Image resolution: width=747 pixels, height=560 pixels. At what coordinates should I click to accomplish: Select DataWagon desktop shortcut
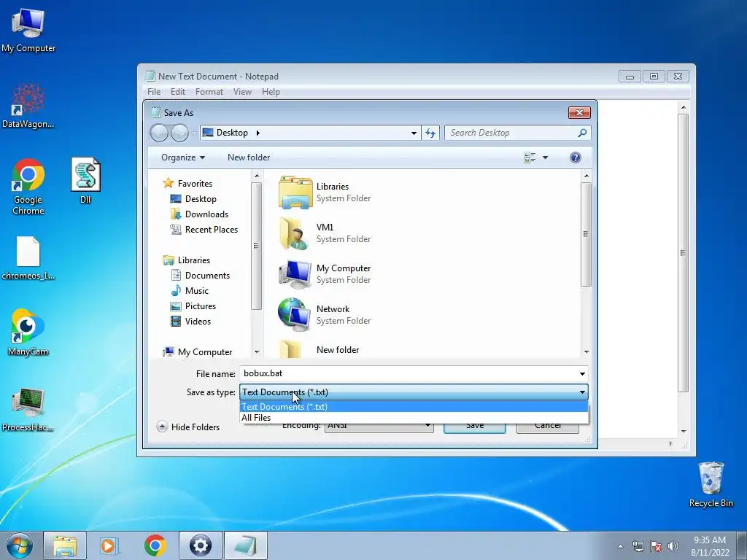point(28,106)
